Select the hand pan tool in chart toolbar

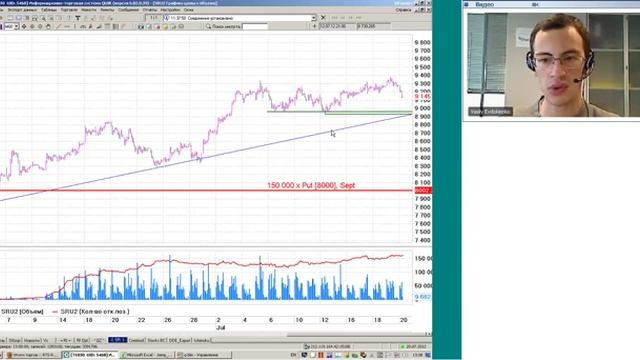coord(48,27)
